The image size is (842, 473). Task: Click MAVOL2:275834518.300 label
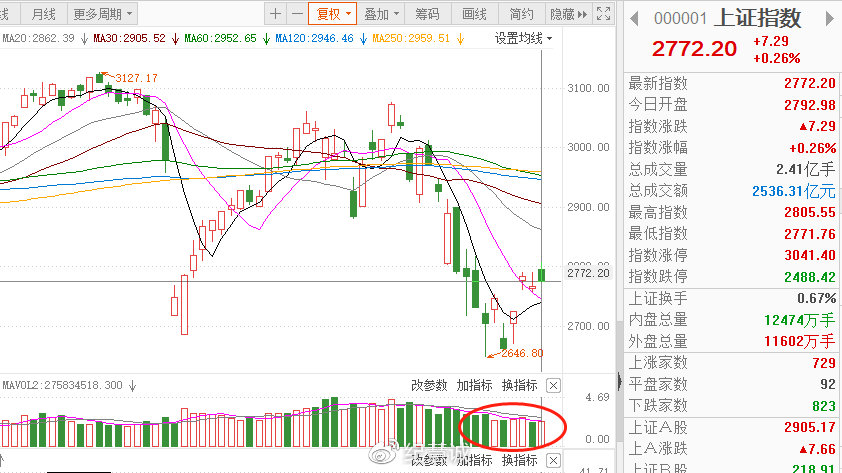click(62, 385)
